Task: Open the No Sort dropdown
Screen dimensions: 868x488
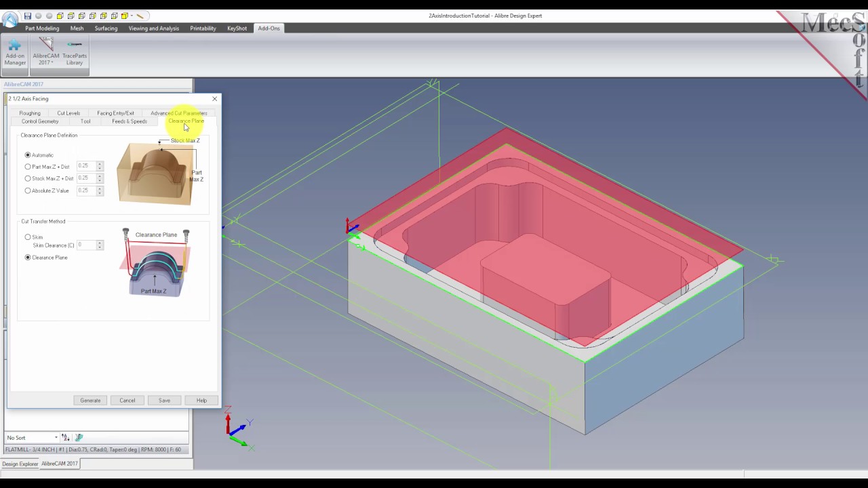Action: point(32,438)
